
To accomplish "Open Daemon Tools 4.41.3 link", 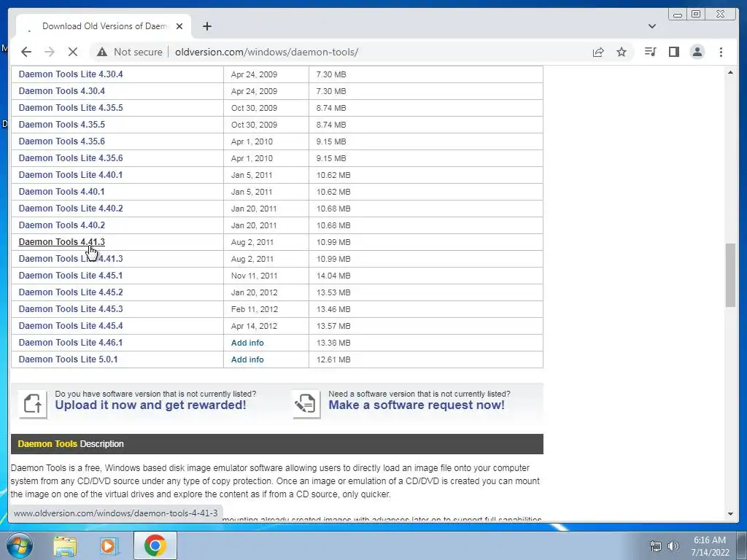I will pyautogui.click(x=61, y=242).
